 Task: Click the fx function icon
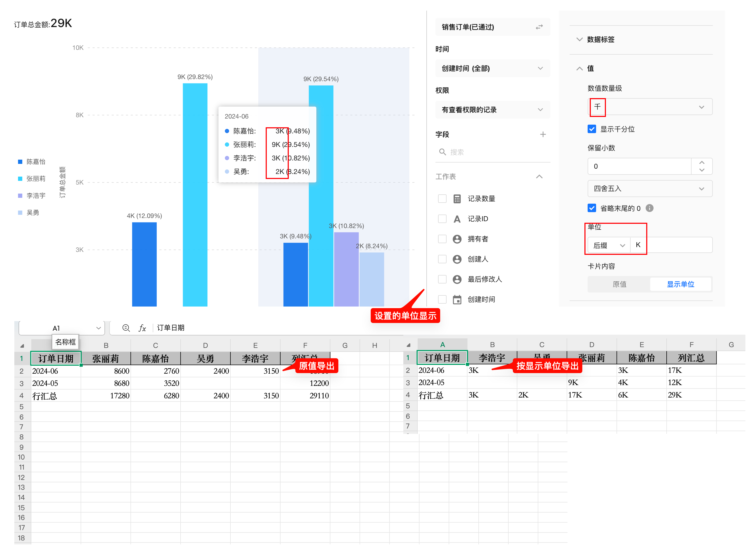coord(142,328)
